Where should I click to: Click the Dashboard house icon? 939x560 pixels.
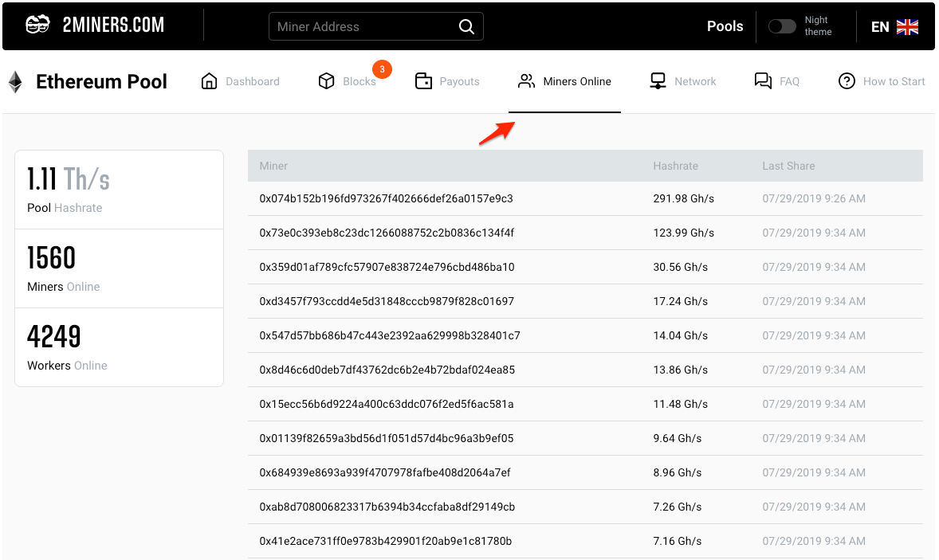(210, 81)
